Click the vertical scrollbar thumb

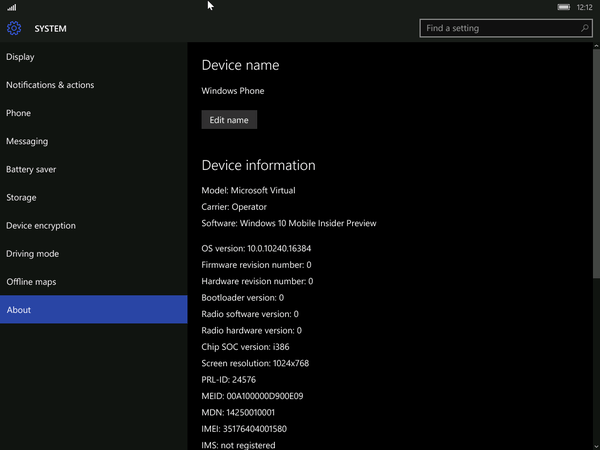pos(596,163)
